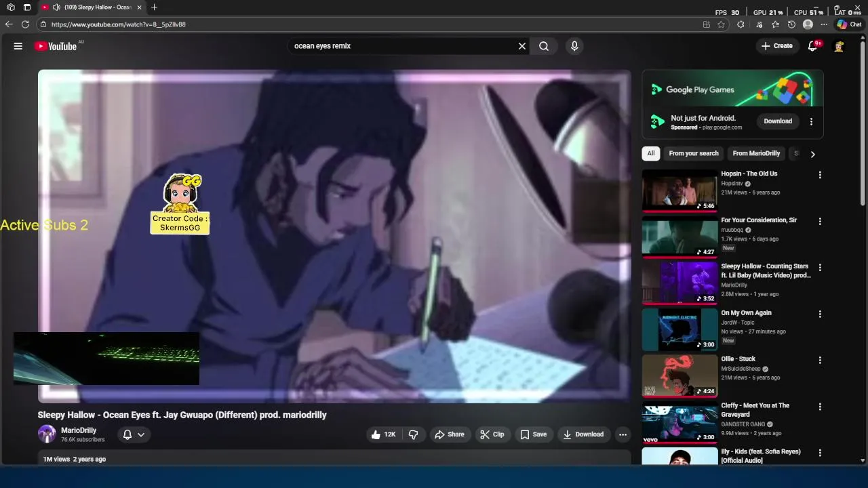Go back with the browser back arrow
The width and height of the screenshot is (868, 488).
(x=9, y=24)
